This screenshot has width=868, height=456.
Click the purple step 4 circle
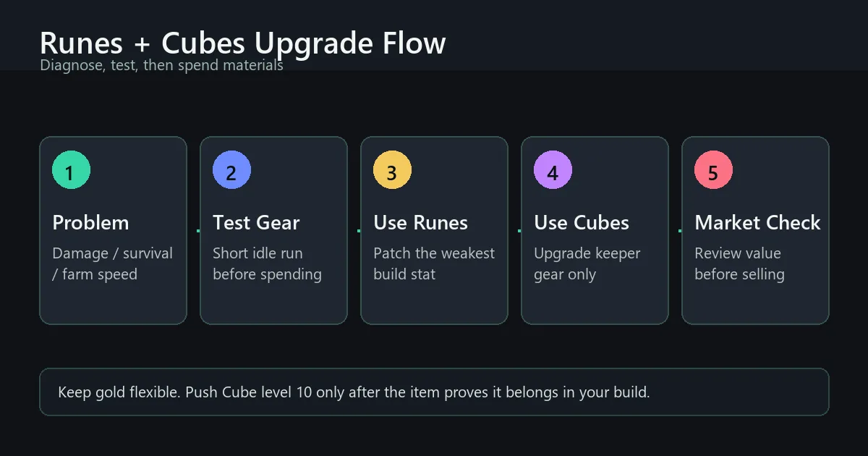tap(553, 172)
